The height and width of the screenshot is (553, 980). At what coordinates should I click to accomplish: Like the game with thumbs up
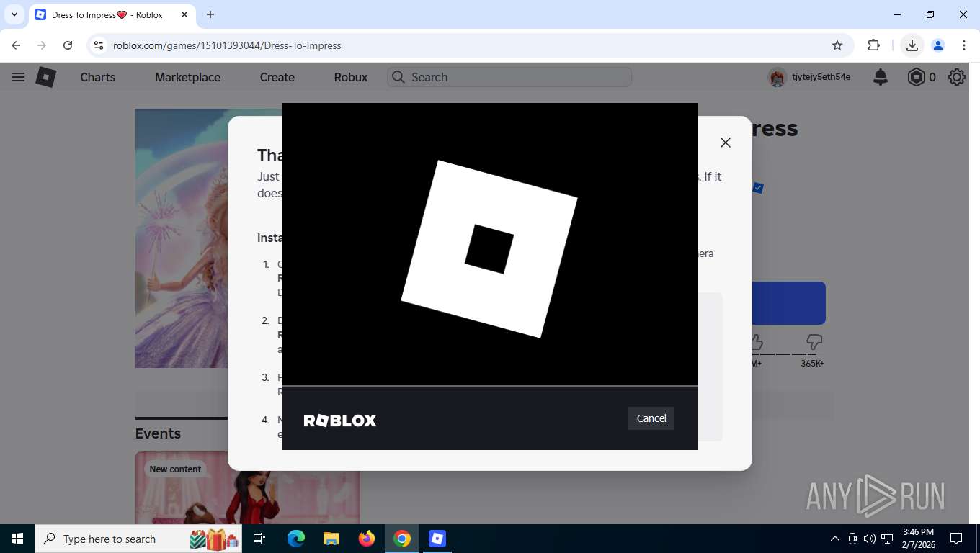pyautogui.click(x=756, y=342)
